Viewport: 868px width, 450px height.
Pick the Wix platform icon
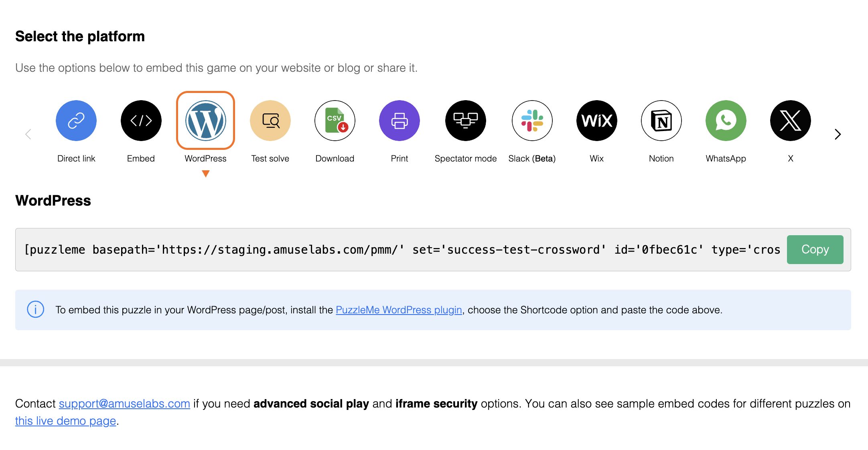point(597,121)
